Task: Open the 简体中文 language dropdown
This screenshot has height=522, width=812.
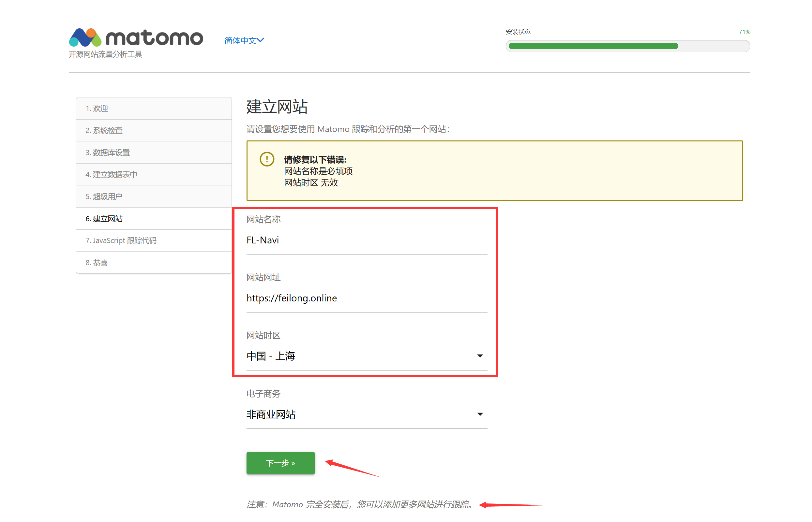Action: tap(244, 41)
